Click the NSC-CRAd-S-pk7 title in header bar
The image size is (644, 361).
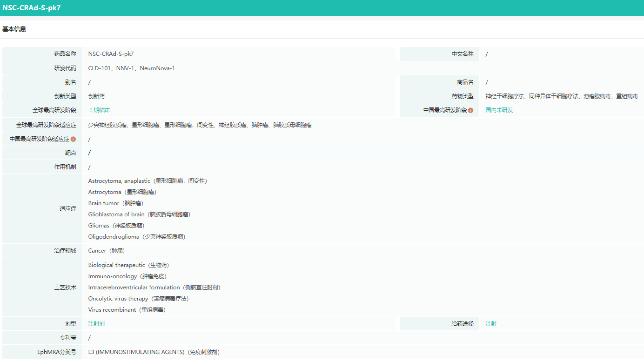pyautogui.click(x=31, y=8)
